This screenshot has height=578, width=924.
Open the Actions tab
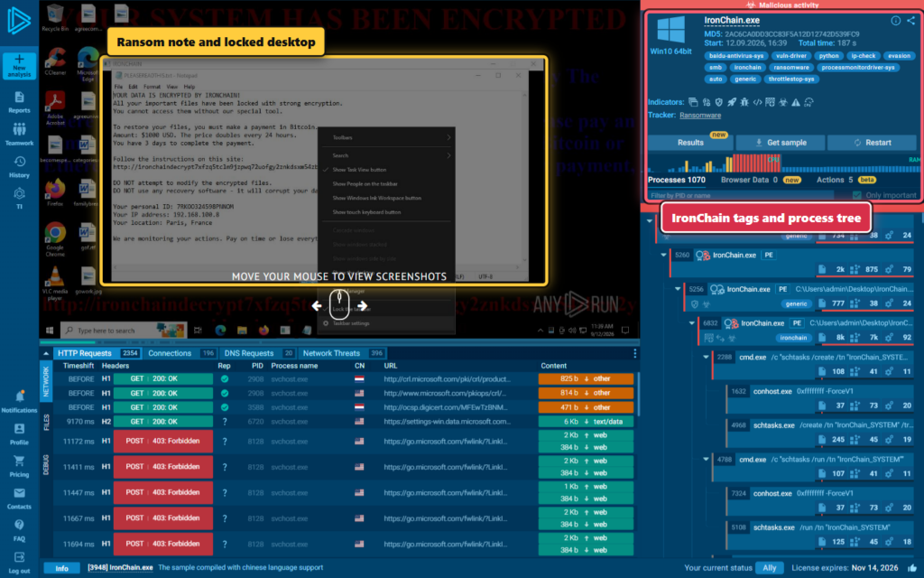[x=846, y=180]
